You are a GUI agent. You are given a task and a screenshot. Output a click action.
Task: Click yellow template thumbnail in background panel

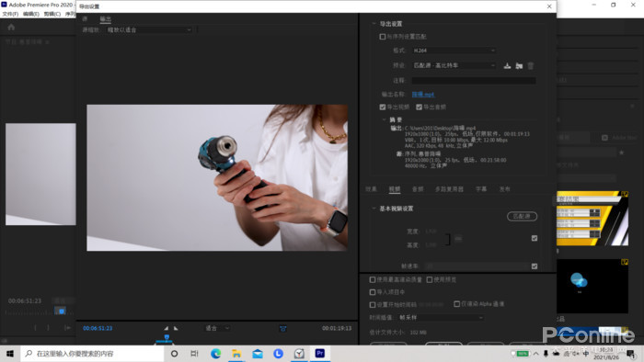click(x=592, y=219)
